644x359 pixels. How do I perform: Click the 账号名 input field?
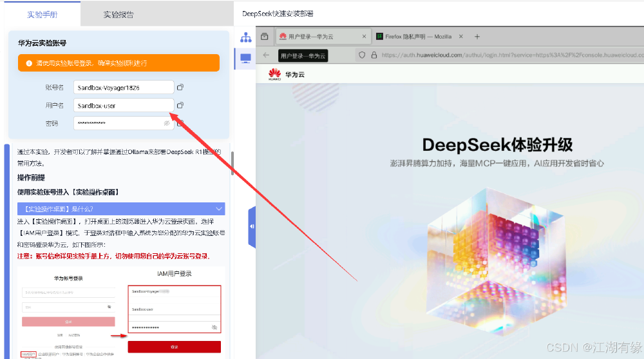point(124,87)
